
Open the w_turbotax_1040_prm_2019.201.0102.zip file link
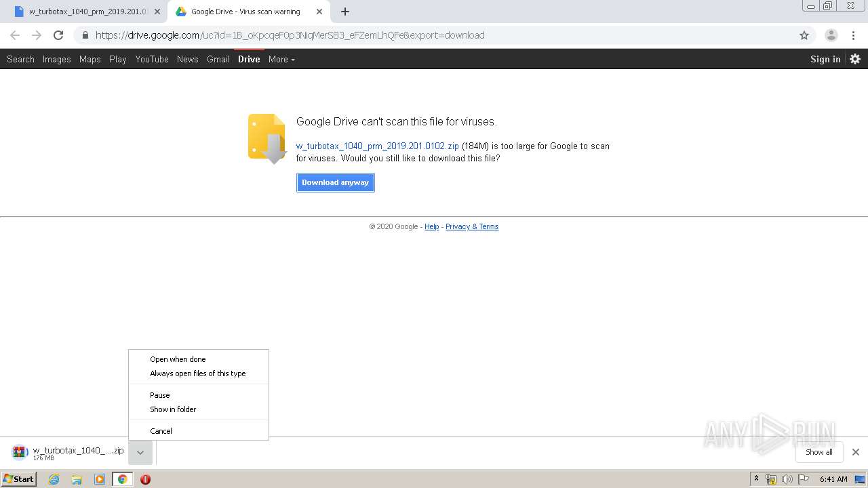(378, 146)
